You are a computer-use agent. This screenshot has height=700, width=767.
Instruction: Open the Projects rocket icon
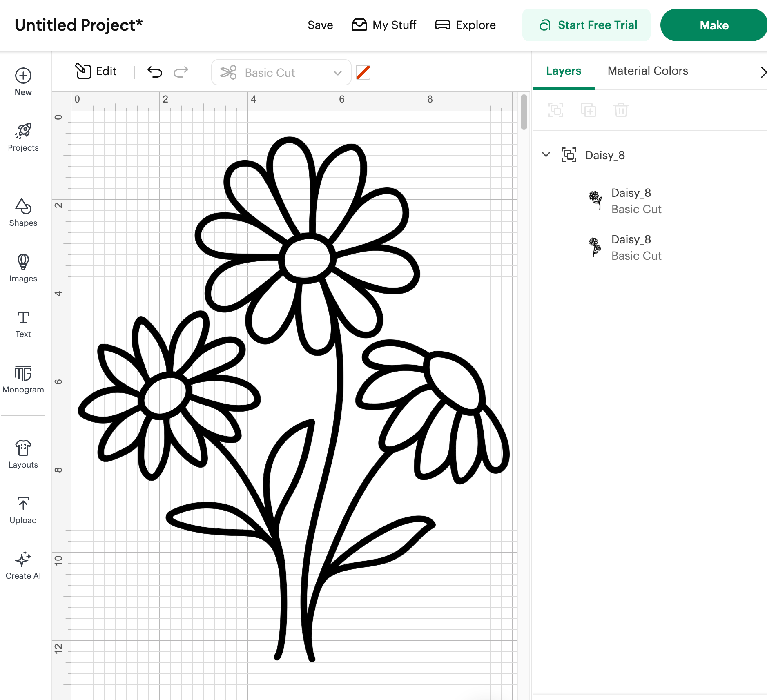(x=23, y=131)
